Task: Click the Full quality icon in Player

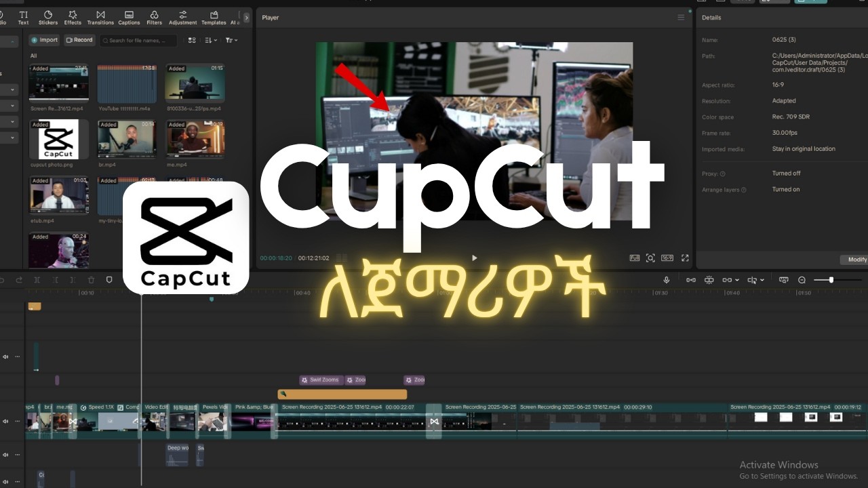Action: [x=635, y=258]
